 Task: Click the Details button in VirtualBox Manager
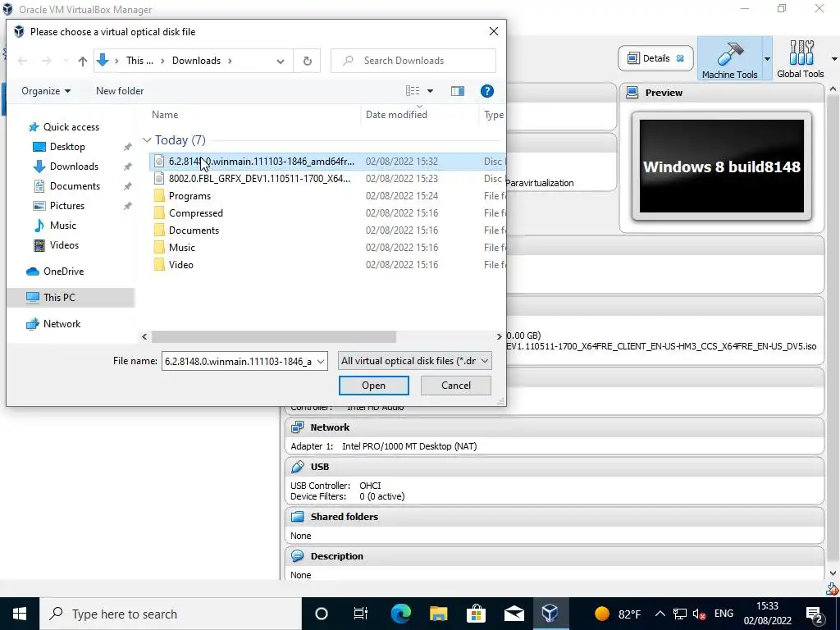pyautogui.click(x=655, y=58)
